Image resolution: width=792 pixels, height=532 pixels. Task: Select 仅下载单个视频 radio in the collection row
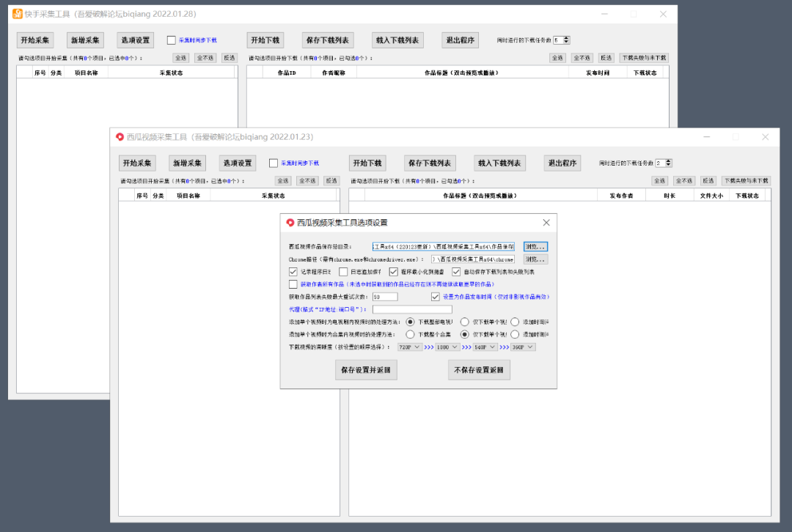tap(465, 334)
